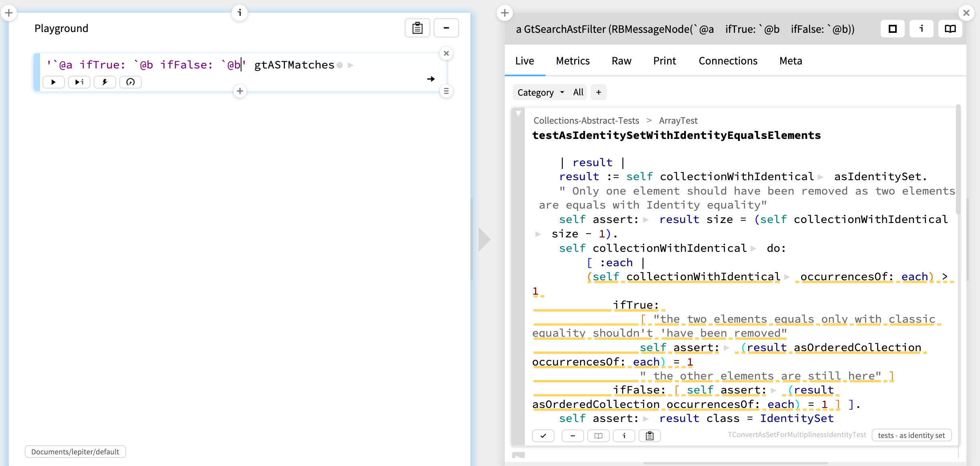Toggle the preview dot next to gtASTMatches

(339, 65)
